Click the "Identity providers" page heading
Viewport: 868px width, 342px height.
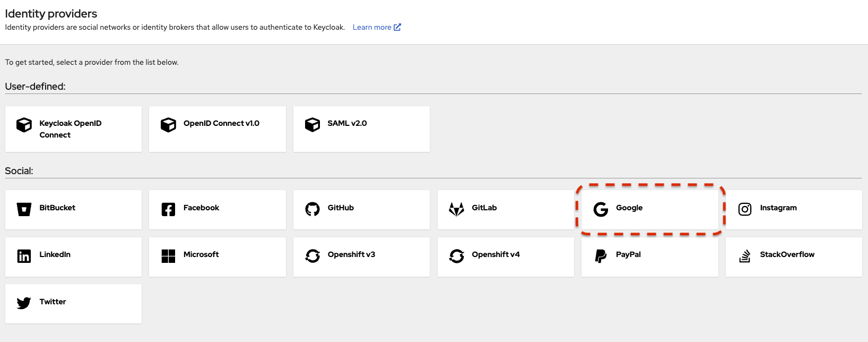pos(51,14)
